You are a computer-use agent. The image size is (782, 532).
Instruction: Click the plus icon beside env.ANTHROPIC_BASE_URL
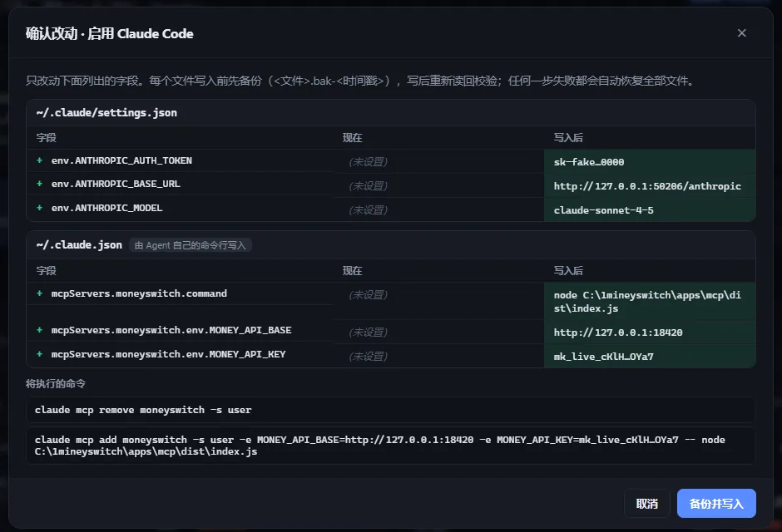pyautogui.click(x=39, y=184)
